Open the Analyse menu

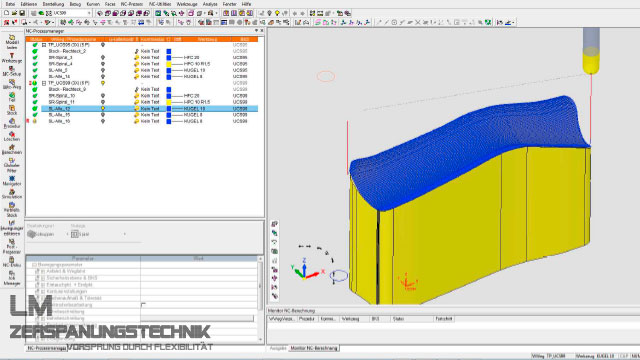click(210, 4)
